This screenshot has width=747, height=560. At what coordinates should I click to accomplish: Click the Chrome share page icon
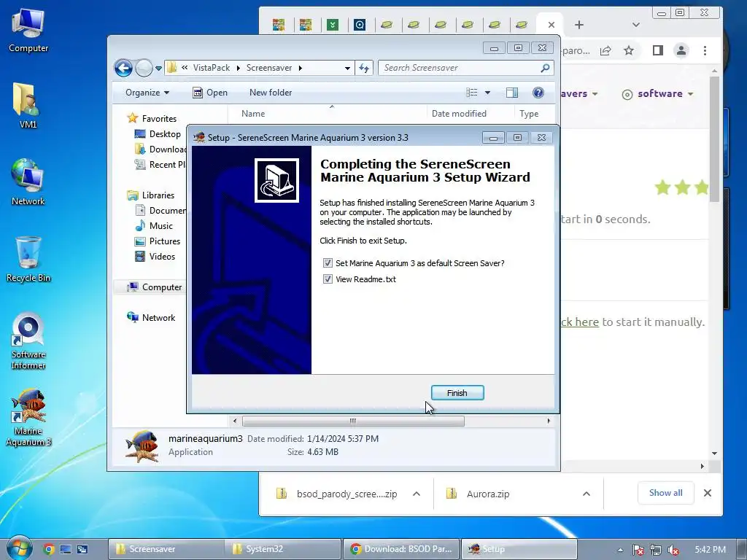coord(605,50)
